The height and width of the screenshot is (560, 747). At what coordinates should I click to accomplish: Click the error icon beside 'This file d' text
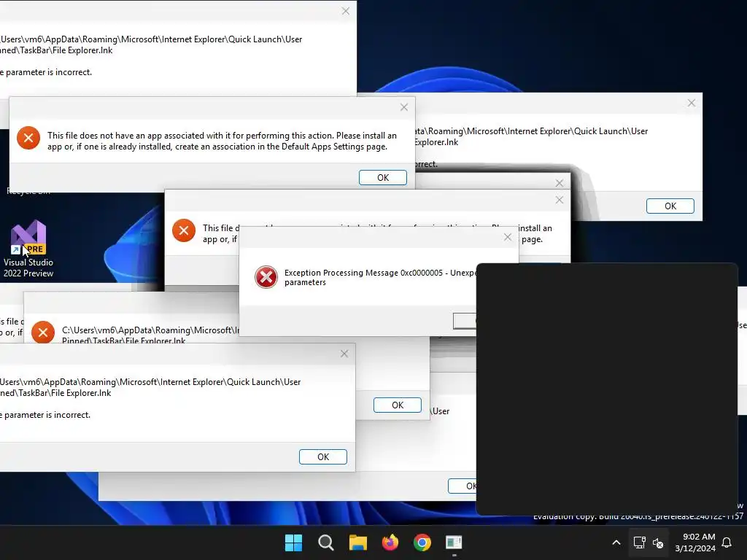coord(184,230)
